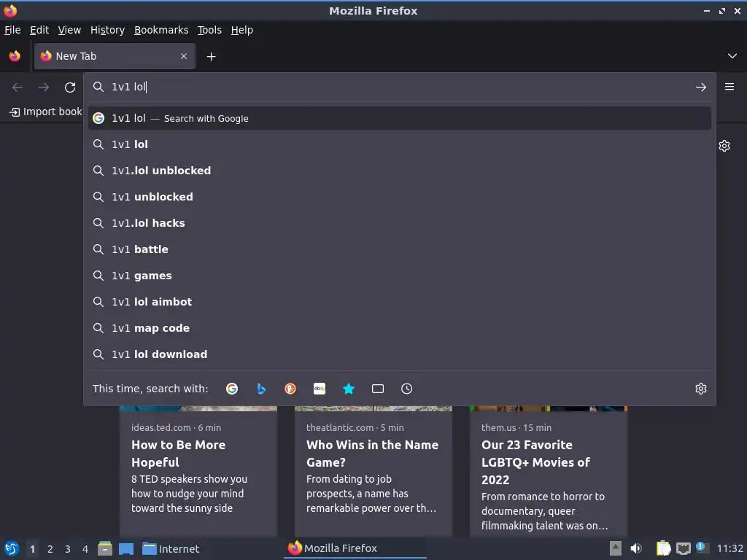Open the Internet taskbar item

(171, 548)
